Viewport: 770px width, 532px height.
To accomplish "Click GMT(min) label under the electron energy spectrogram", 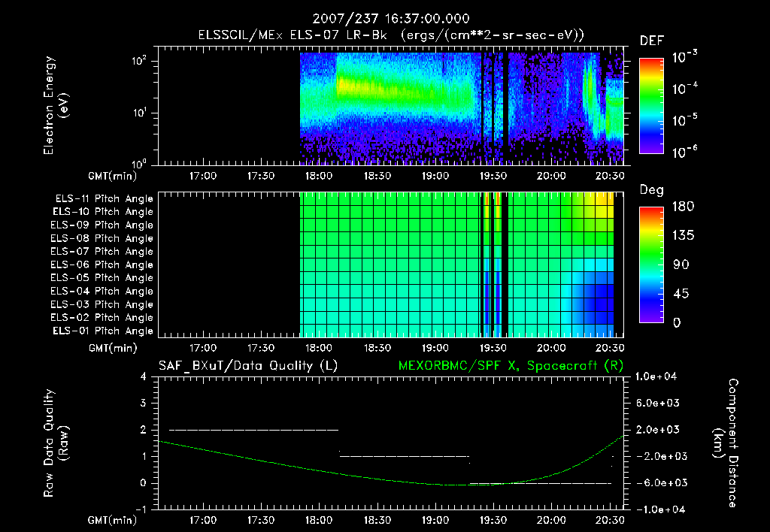I will coord(113,176).
